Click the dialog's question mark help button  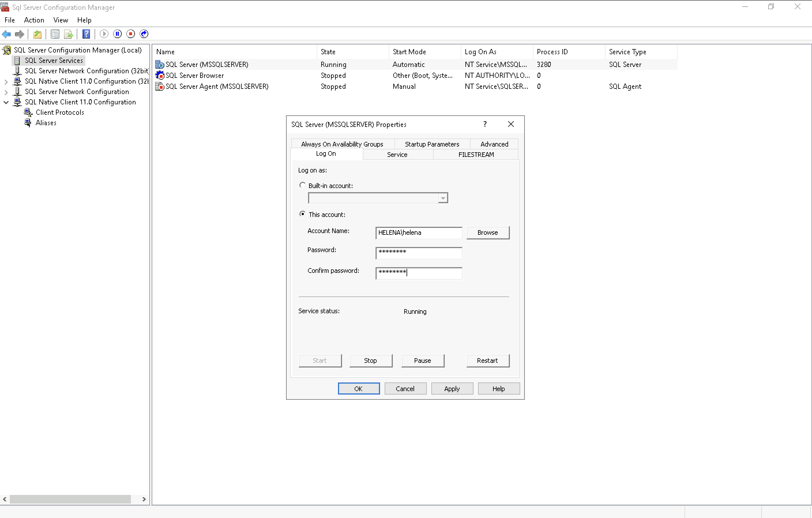click(484, 124)
